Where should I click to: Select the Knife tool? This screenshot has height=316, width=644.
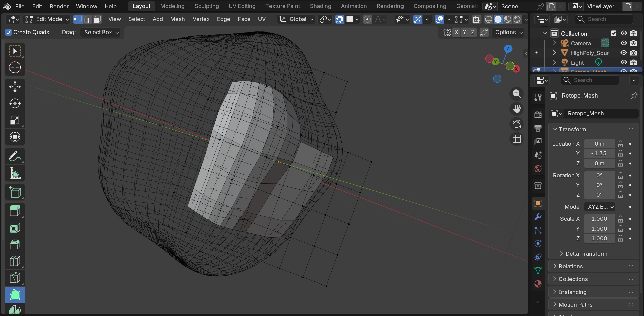(x=15, y=278)
